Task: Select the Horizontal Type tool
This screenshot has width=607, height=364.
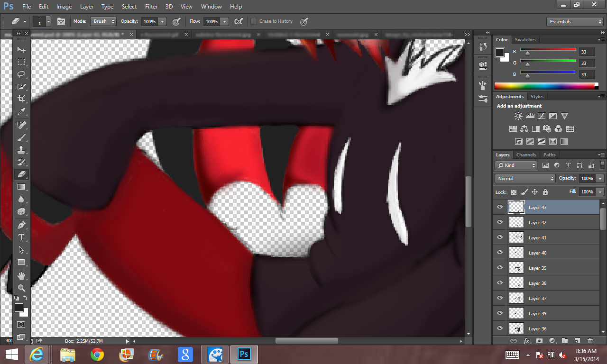Action: (x=21, y=237)
